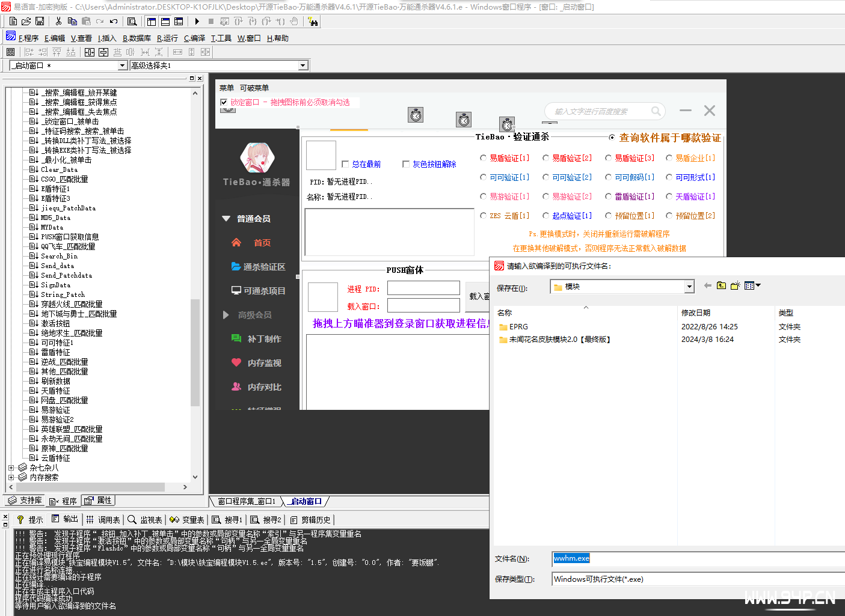
Task: Collapse the 普通会员 section triangle
Action: click(226, 218)
